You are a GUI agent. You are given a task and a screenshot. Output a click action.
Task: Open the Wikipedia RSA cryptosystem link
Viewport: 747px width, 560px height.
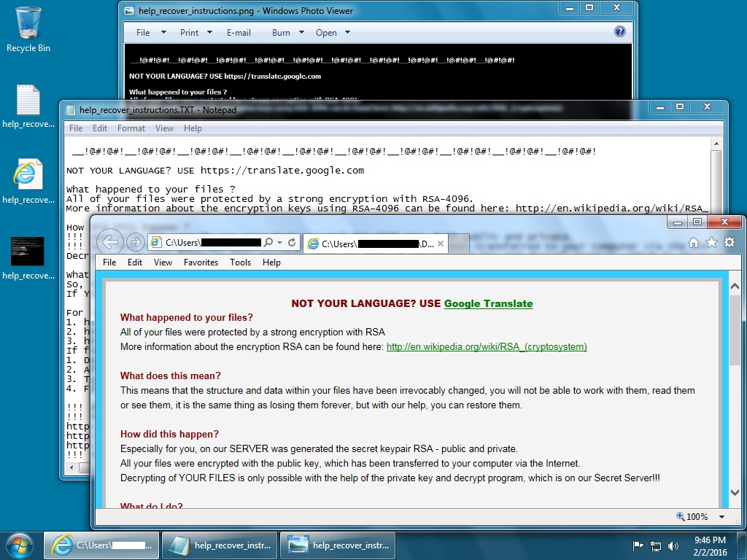click(487, 347)
